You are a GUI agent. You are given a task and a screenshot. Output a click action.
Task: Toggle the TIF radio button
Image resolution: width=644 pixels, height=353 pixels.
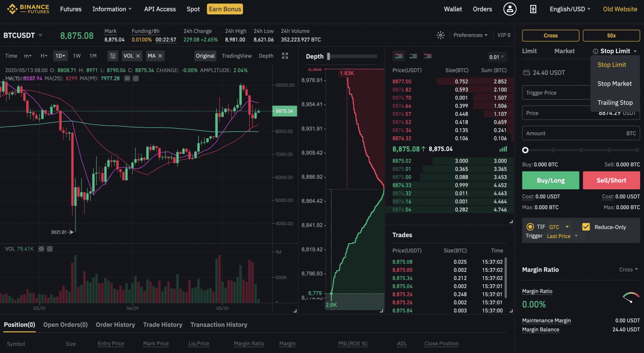pyautogui.click(x=530, y=227)
